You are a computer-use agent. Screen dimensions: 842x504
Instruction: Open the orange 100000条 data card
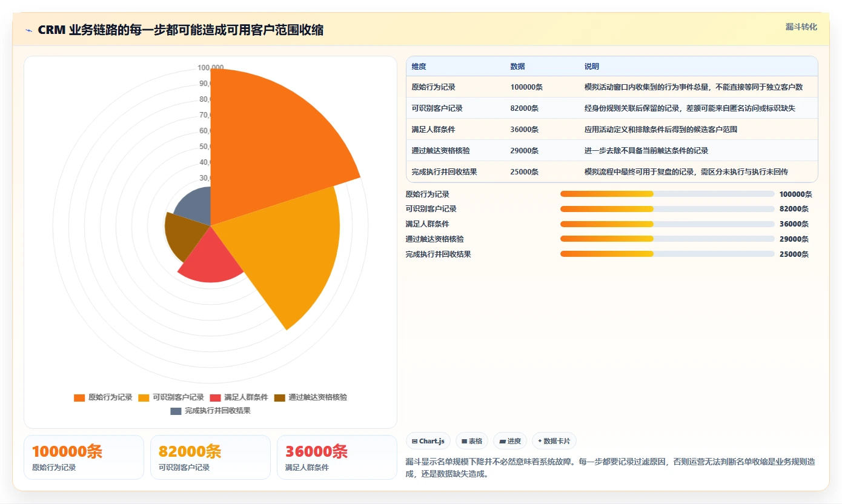coord(84,457)
